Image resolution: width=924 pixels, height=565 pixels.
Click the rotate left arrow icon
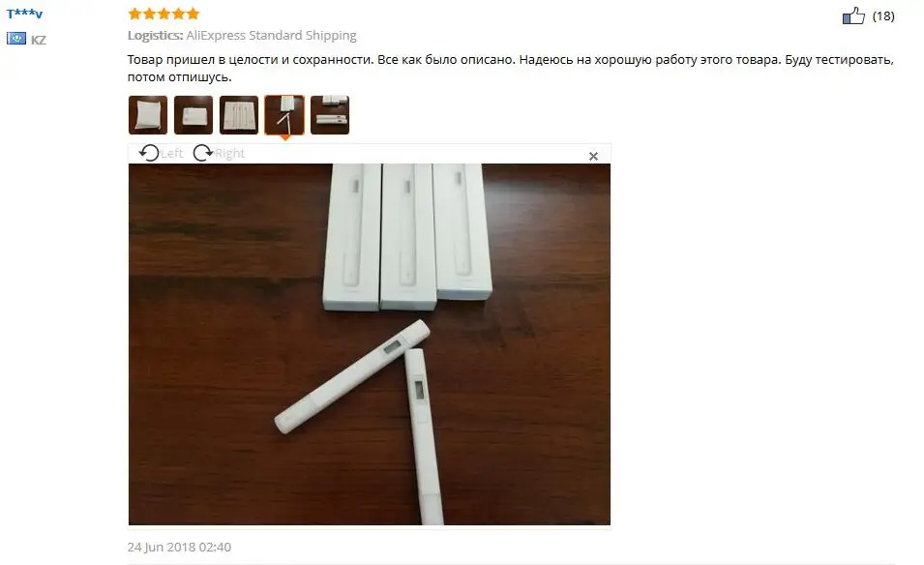point(149,153)
